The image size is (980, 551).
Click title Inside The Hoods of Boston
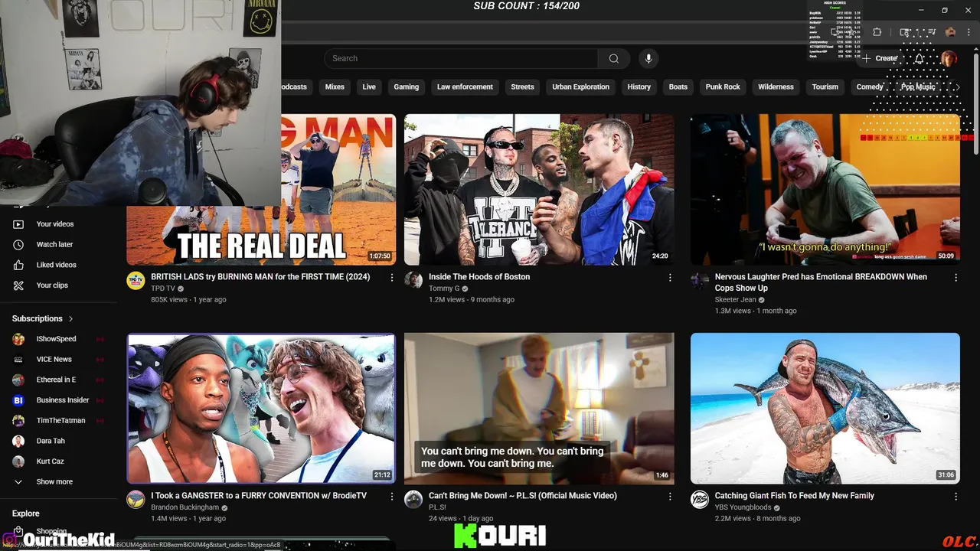(479, 277)
